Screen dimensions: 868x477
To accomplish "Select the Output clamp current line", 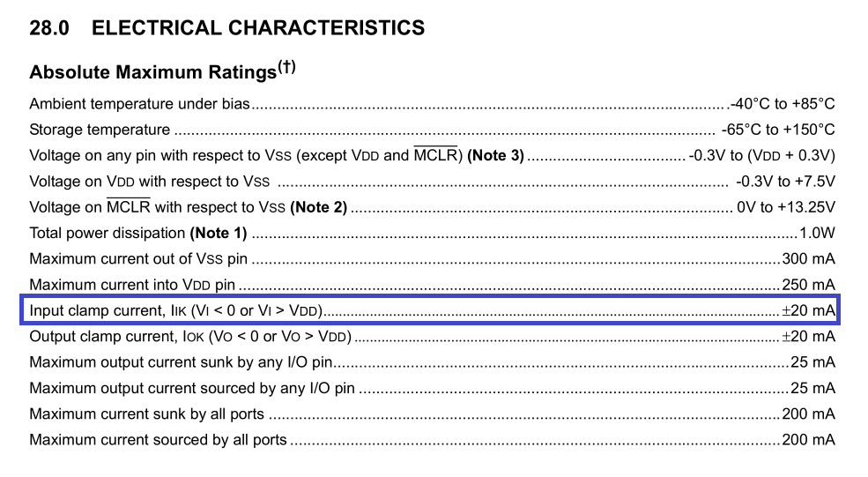I will tap(432, 336).
